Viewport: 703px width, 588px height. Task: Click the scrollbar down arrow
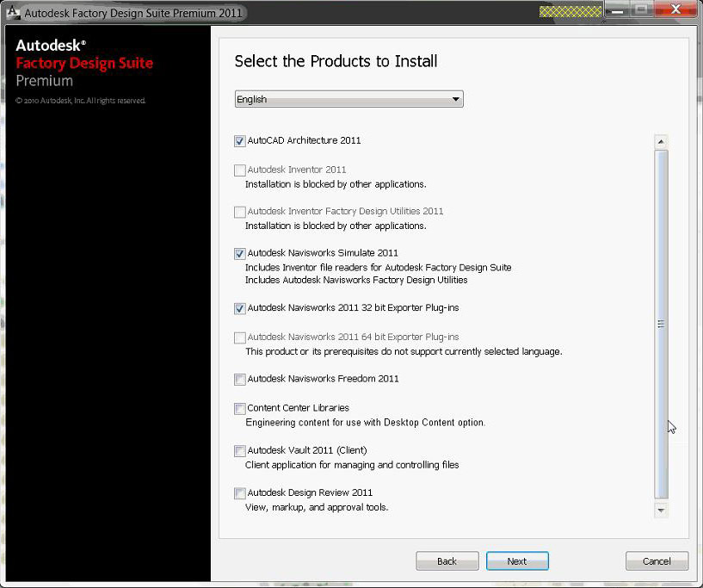(660, 510)
